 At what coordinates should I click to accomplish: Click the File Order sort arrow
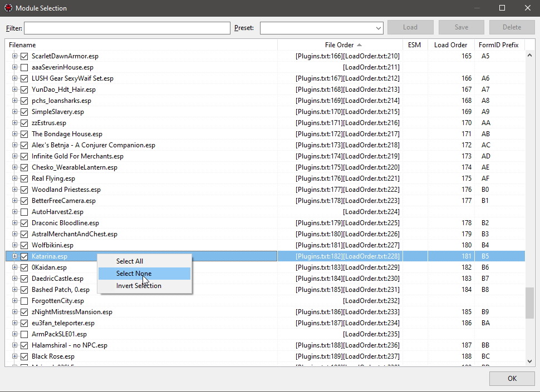click(359, 45)
